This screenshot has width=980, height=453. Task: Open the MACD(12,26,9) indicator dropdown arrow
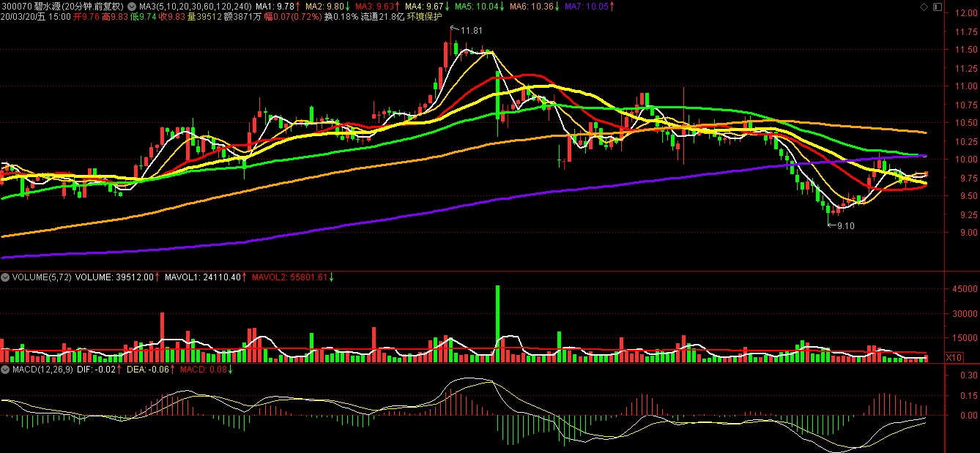pos(5,370)
